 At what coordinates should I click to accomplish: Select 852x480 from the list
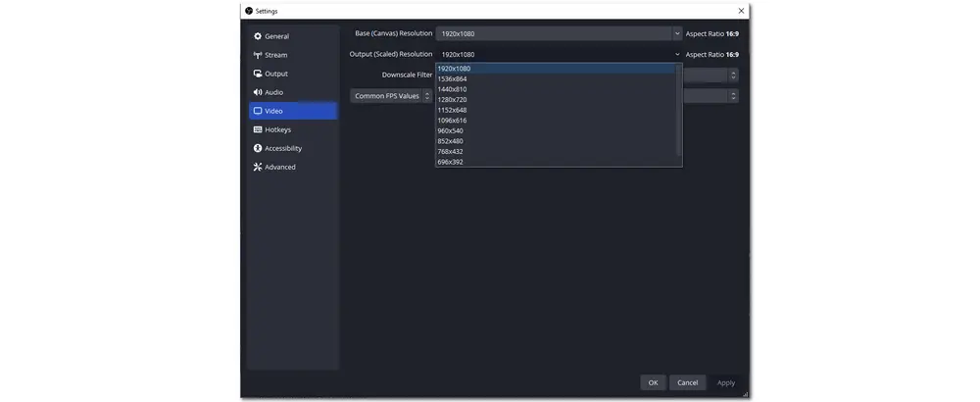click(556, 141)
